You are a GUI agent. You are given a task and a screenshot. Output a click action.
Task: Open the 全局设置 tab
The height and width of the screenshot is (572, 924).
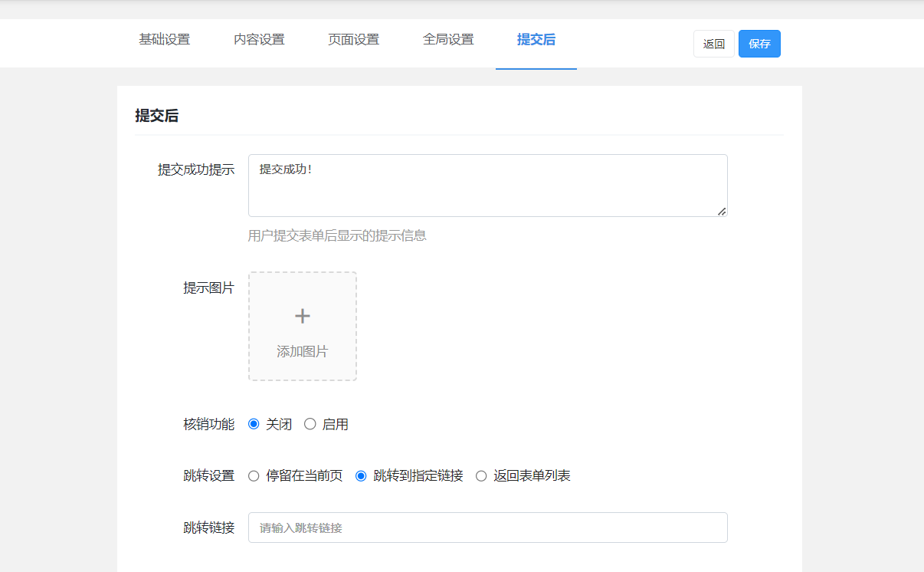tap(448, 40)
